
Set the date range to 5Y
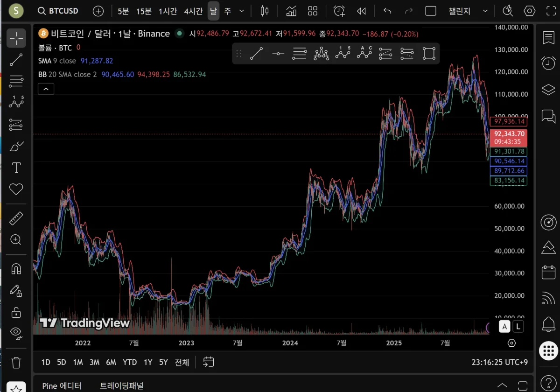163,362
